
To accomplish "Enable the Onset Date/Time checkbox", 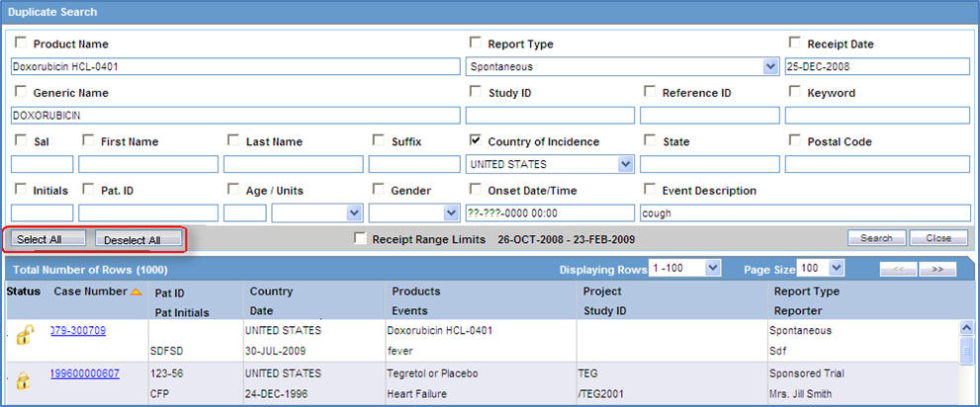I will (476, 189).
